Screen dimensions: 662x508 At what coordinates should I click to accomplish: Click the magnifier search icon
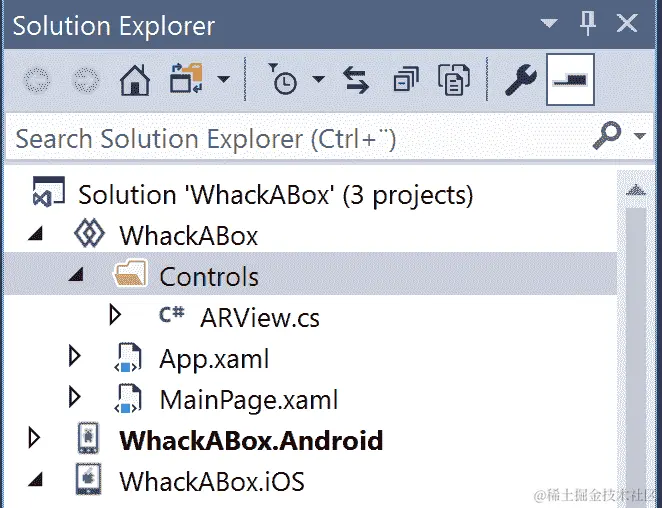coord(607,136)
